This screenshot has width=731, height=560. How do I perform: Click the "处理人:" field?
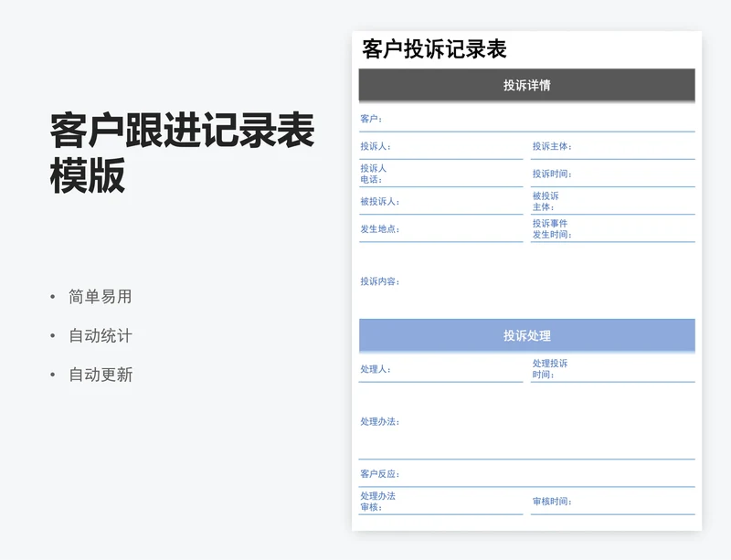tap(441, 369)
